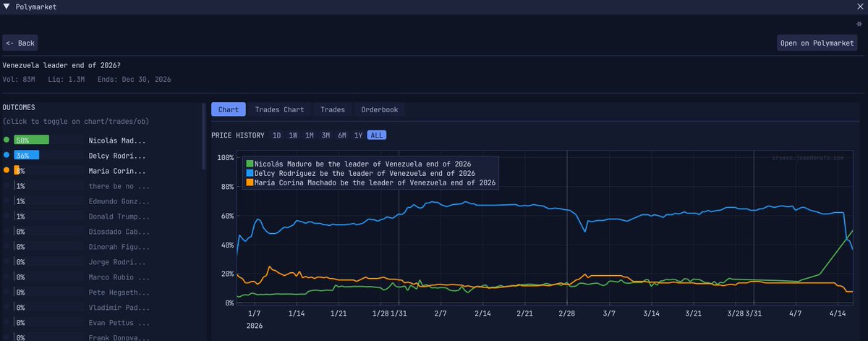Close the Polymarket panel

click(x=861, y=6)
